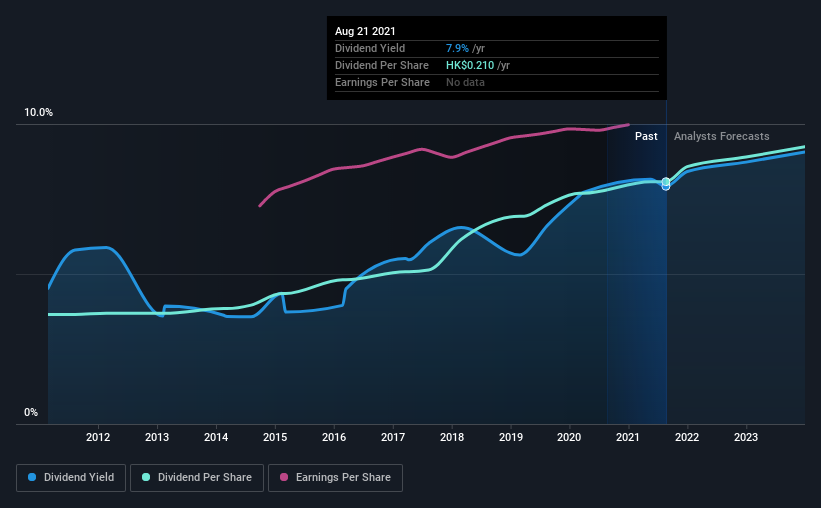Image resolution: width=821 pixels, height=508 pixels.
Task: Click the Past region label
Action: (646, 136)
